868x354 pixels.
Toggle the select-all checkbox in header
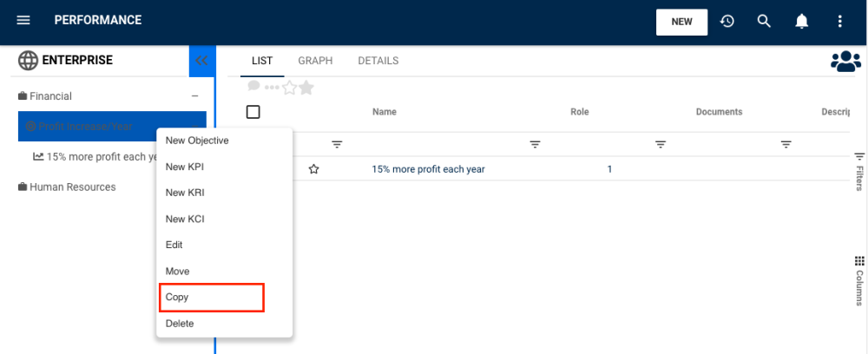pyautogui.click(x=253, y=112)
